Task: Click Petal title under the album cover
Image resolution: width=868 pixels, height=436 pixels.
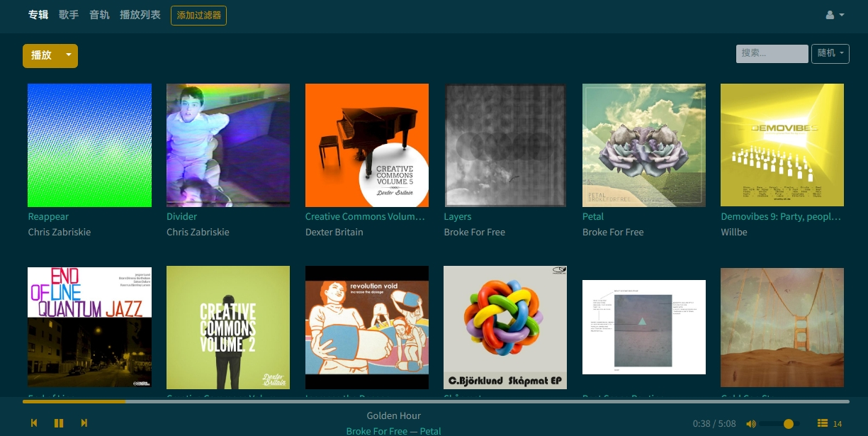Action: click(593, 217)
